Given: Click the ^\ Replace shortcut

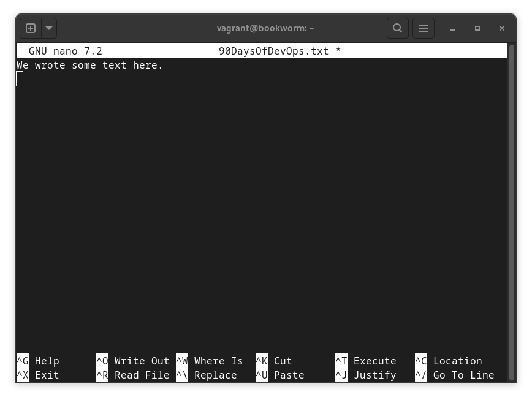Looking at the screenshot, I should pyautogui.click(x=207, y=375).
